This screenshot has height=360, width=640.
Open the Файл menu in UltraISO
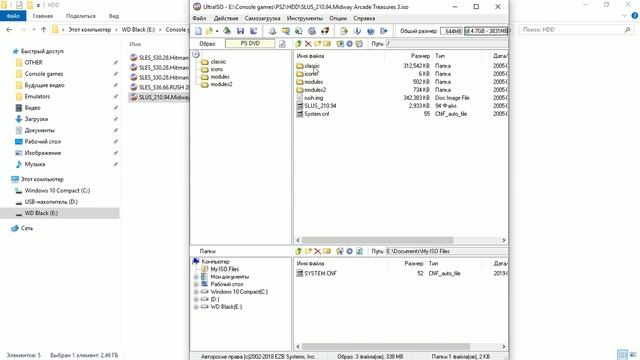click(x=199, y=18)
